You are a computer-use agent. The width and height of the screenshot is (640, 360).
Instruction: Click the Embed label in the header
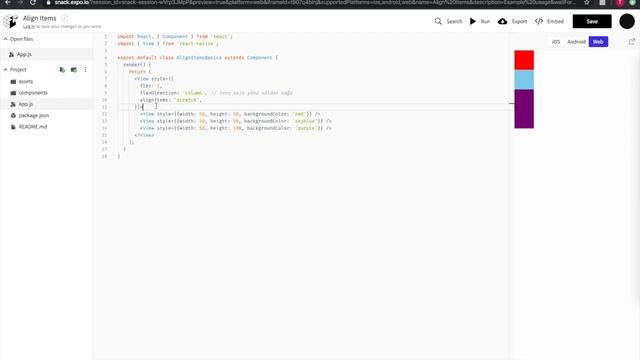556,21
